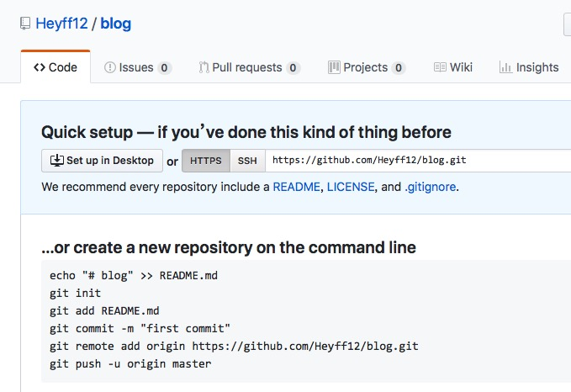Click the desktop download icon in Set up button
The width and height of the screenshot is (571, 392).
coord(57,161)
